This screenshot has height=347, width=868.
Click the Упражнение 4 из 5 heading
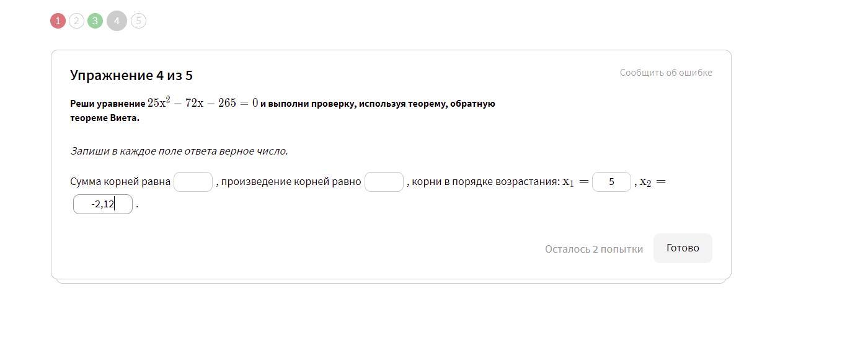131,76
